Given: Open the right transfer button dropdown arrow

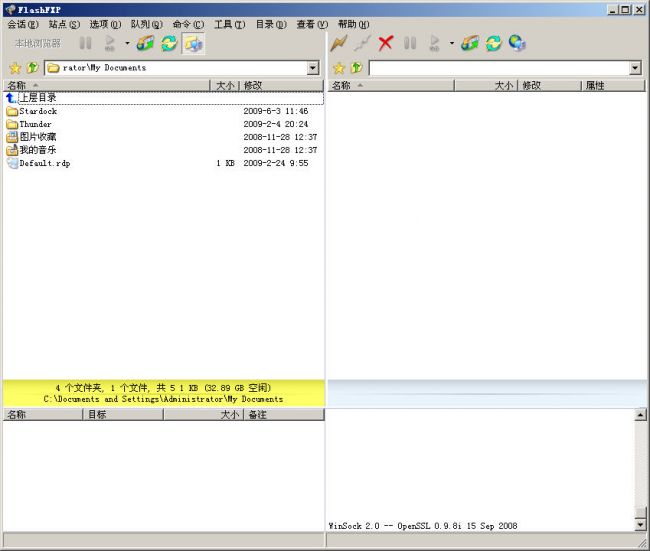Looking at the screenshot, I should click(451, 44).
